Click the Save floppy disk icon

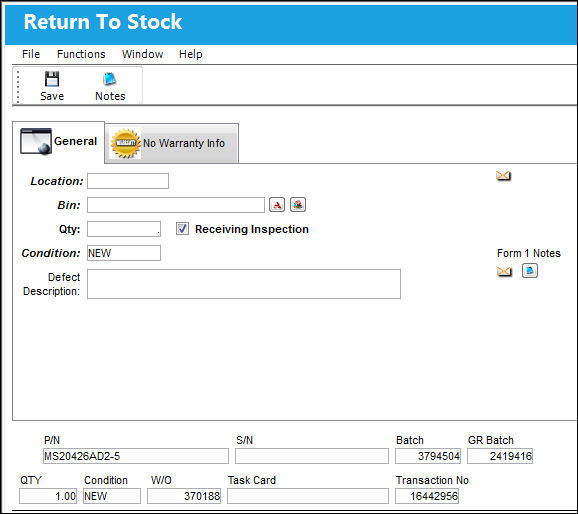coord(52,79)
